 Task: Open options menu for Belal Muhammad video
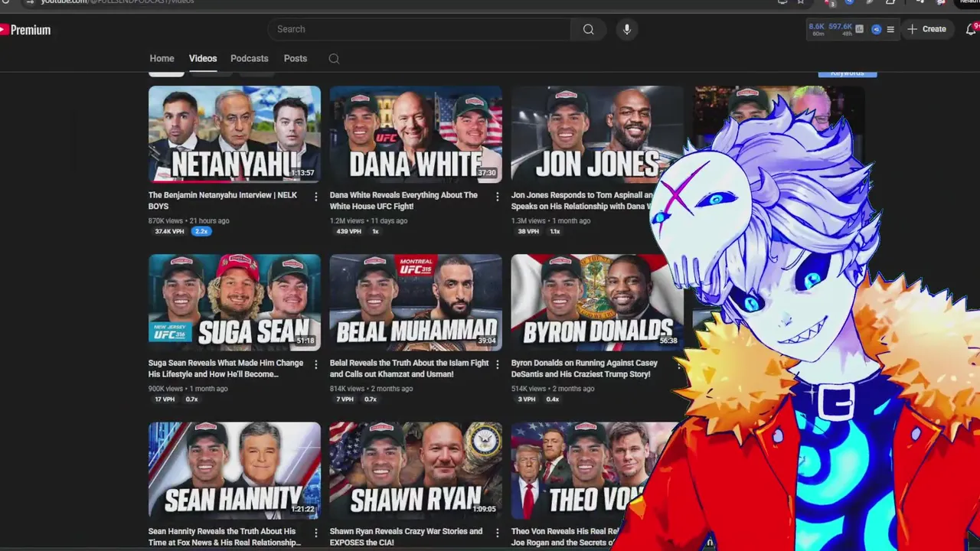click(497, 365)
